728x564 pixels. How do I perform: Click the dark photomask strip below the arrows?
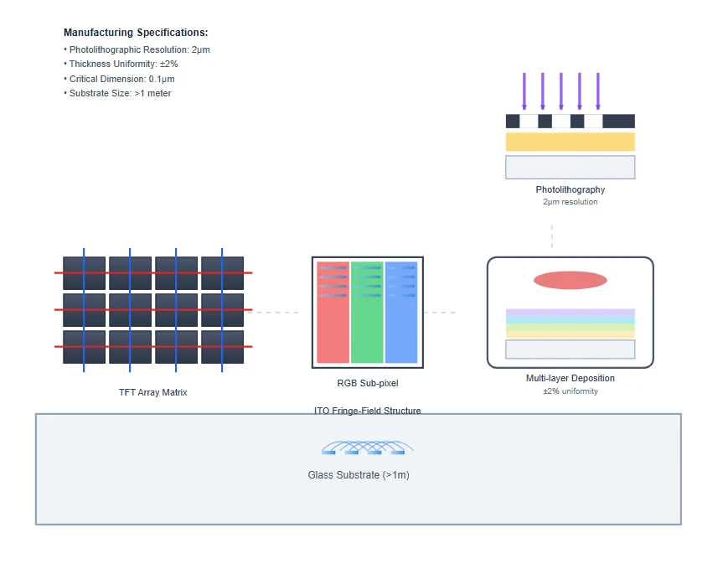[571, 122]
